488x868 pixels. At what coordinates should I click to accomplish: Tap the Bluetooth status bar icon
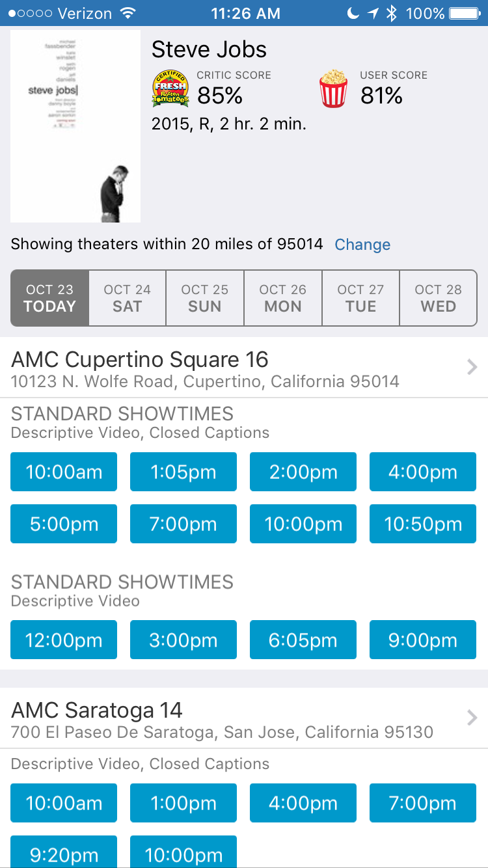[x=391, y=13]
